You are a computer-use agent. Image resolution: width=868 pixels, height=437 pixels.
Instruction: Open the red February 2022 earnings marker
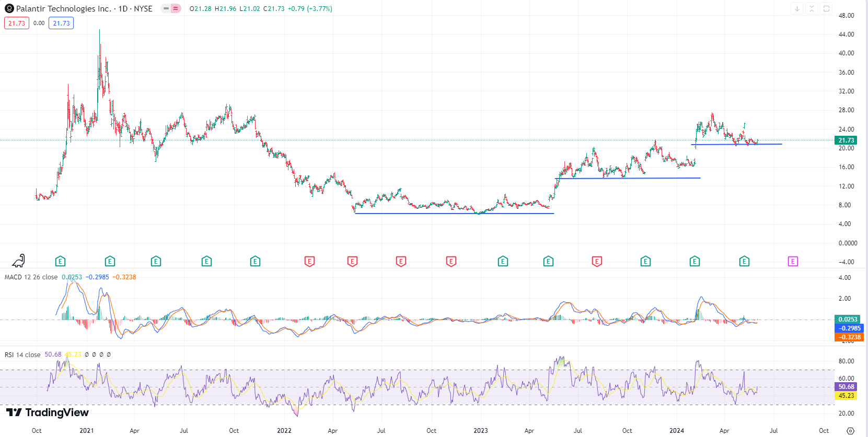[x=309, y=261]
